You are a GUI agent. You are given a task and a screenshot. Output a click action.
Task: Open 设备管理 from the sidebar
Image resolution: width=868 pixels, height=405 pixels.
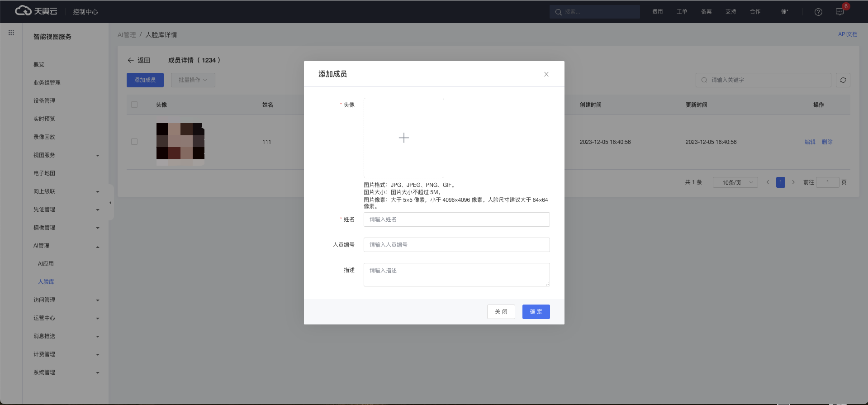tap(44, 101)
